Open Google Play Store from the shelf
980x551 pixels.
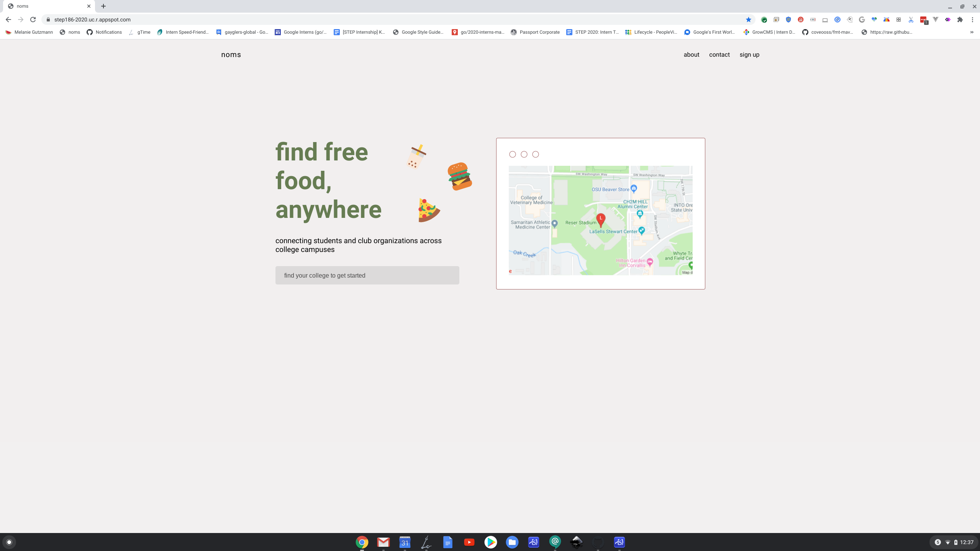[x=491, y=542]
